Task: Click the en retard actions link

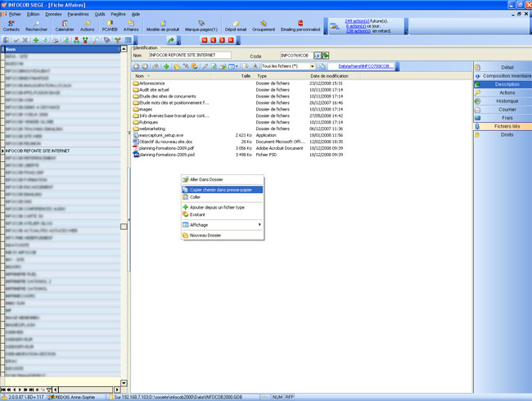Action: coord(358,31)
